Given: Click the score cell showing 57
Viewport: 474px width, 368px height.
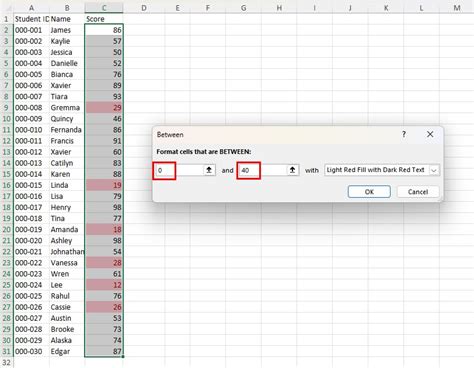Looking at the screenshot, I should pyautogui.click(x=104, y=41).
